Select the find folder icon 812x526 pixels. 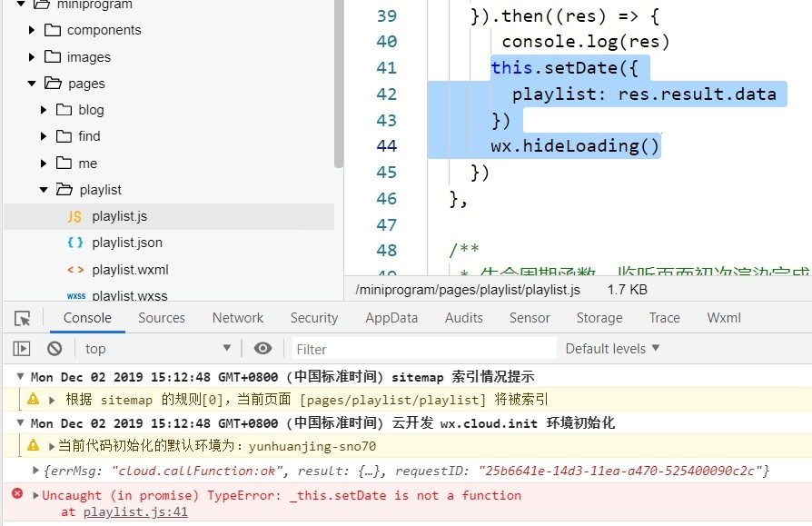tap(64, 135)
